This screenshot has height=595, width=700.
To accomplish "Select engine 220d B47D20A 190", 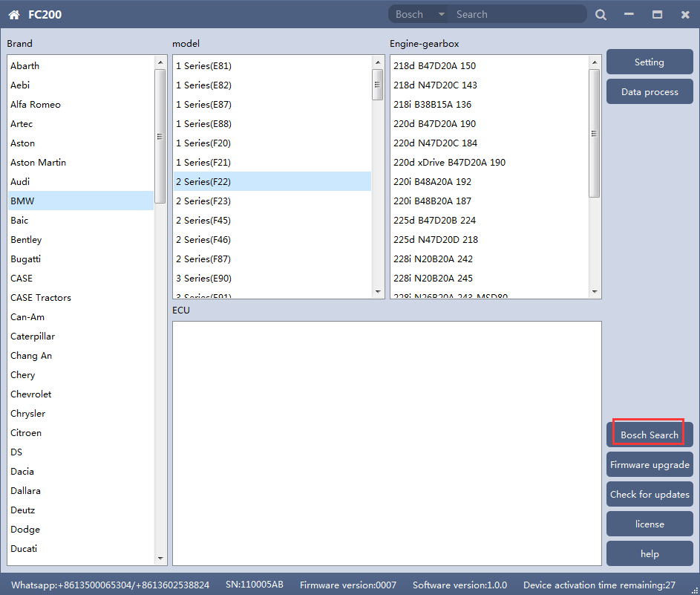I will coord(489,123).
